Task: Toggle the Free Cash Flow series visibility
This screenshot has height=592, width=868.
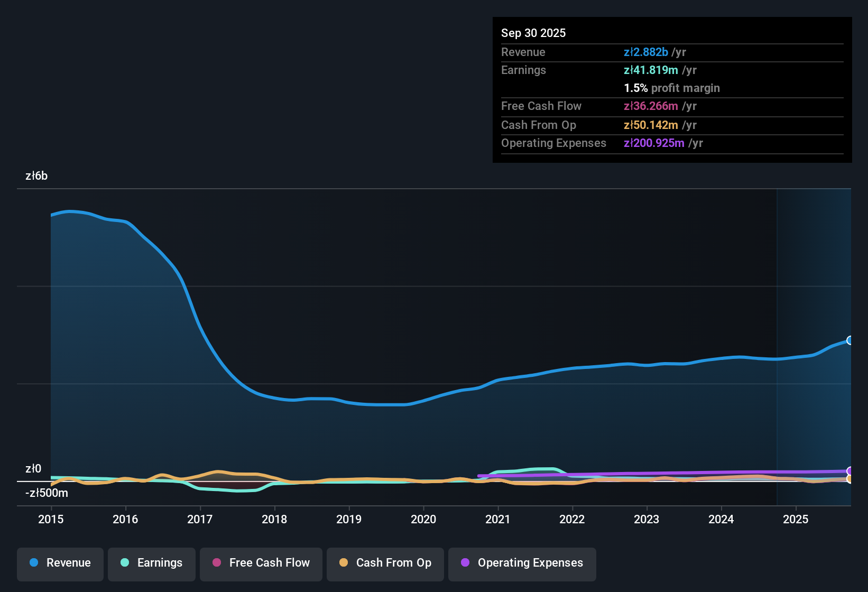Action: pos(261,563)
